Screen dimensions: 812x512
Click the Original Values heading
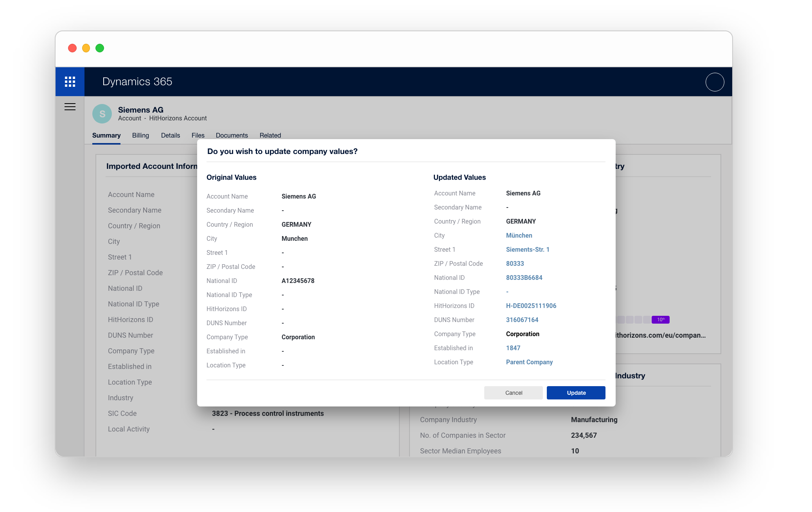point(232,177)
